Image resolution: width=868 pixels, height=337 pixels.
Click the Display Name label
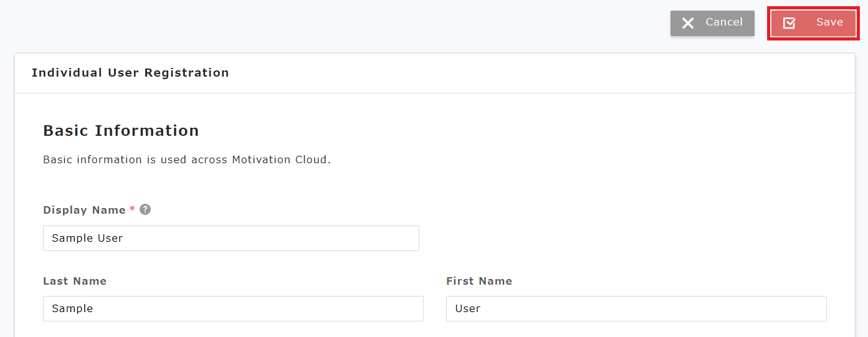click(x=84, y=210)
